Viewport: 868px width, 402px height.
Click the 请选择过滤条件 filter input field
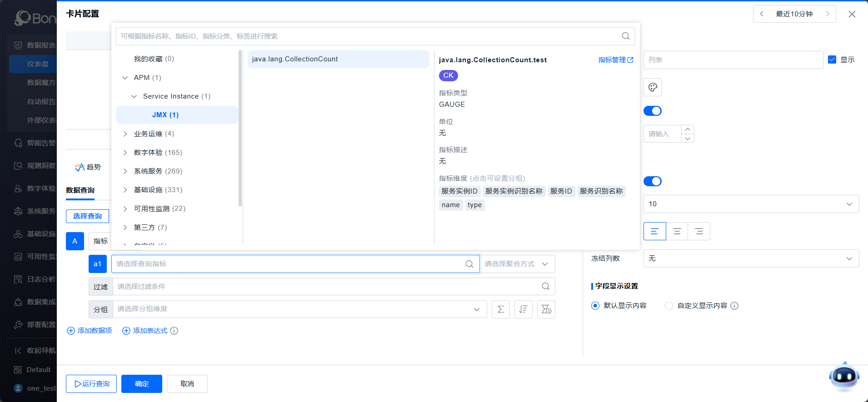[327, 287]
